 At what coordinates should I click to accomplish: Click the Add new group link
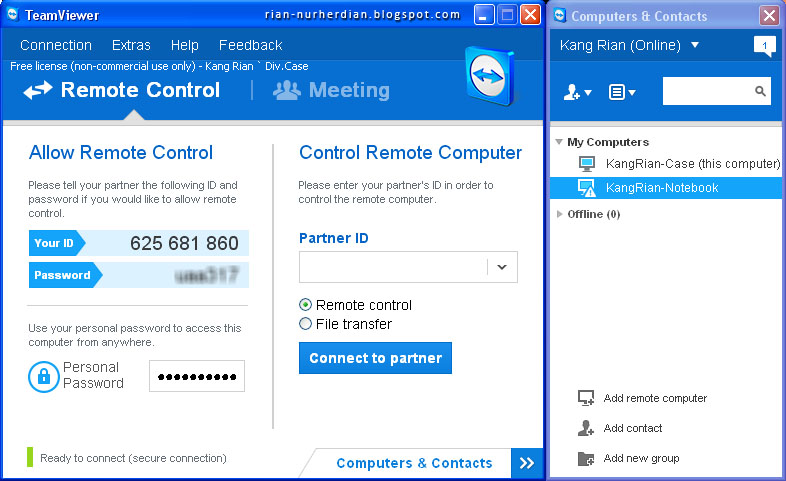pyautogui.click(x=641, y=458)
